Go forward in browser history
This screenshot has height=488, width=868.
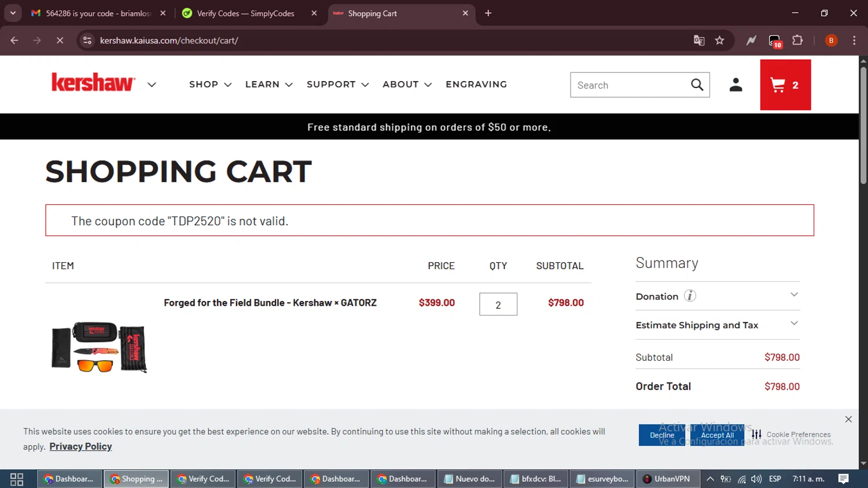(x=37, y=41)
